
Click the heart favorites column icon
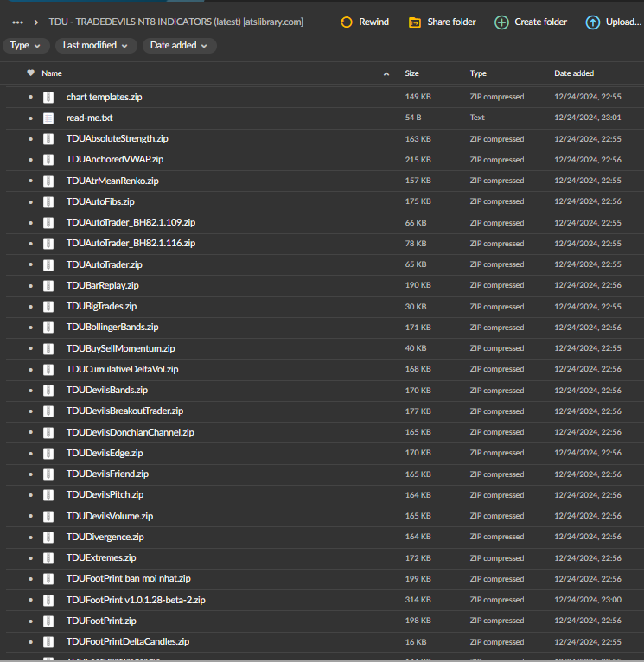point(31,73)
